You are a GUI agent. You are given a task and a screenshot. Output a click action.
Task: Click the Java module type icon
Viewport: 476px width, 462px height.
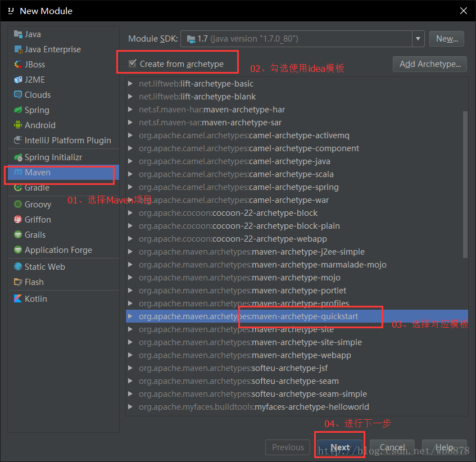pyautogui.click(x=18, y=34)
